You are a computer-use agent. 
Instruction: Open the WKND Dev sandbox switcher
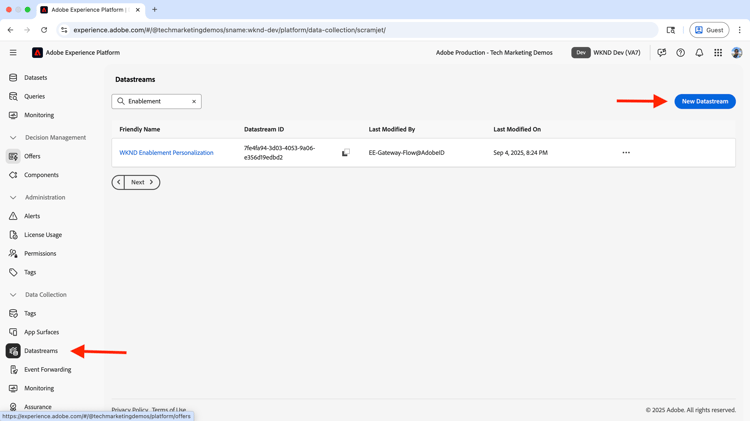(606, 53)
